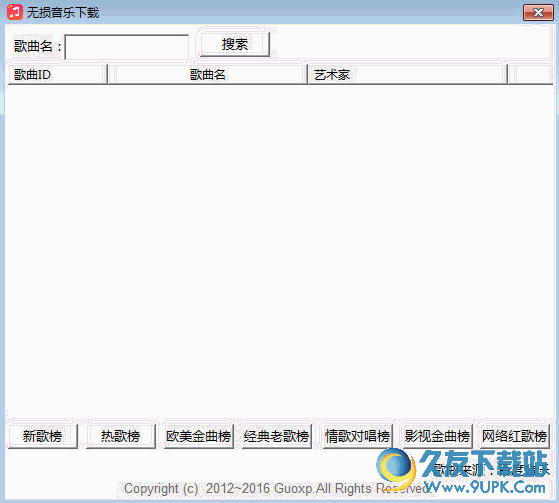559x503 pixels.
Task: Open the 情歌对唱榜 chart
Action: point(358,436)
